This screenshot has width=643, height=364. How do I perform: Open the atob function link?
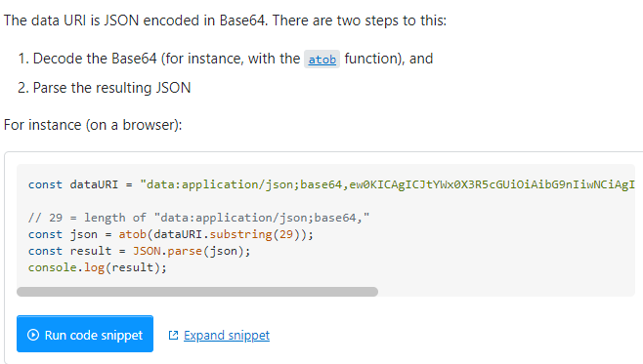(x=321, y=60)
